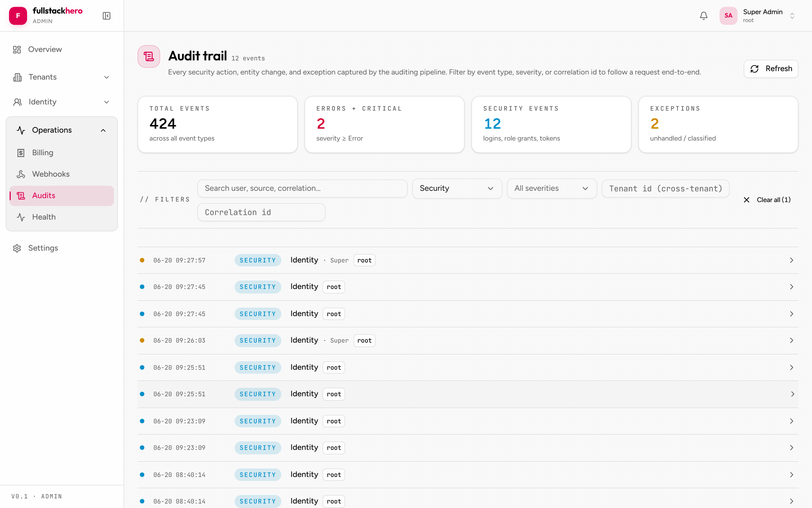Click the orange severity dot at 09:26:03
This screenshot has height=508, width=812.
point(142,341)
